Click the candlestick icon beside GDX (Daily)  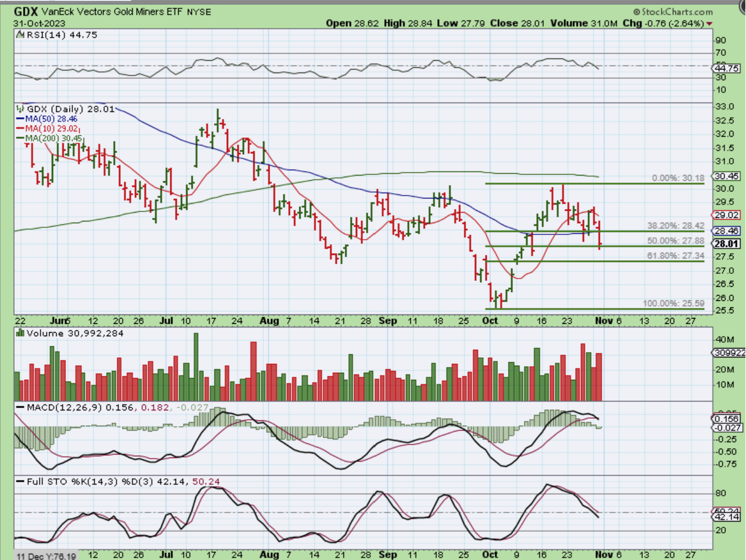point(21,108)
